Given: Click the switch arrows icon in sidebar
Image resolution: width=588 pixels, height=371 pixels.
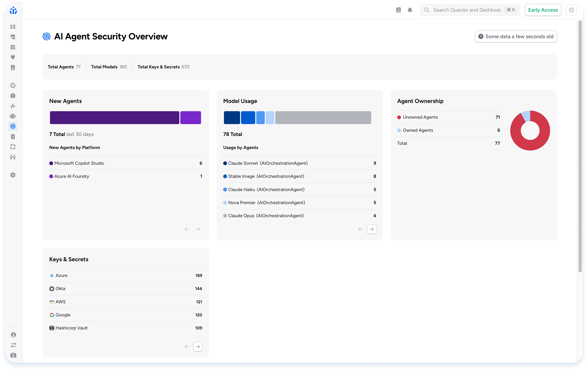Looking at the screenshot, I should 13,345.
